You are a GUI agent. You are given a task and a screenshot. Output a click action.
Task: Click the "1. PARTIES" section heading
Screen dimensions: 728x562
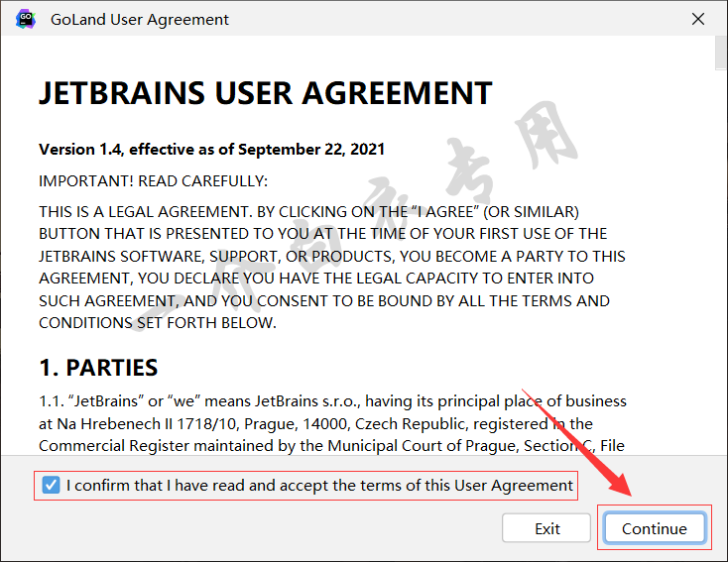coord(98,368)
